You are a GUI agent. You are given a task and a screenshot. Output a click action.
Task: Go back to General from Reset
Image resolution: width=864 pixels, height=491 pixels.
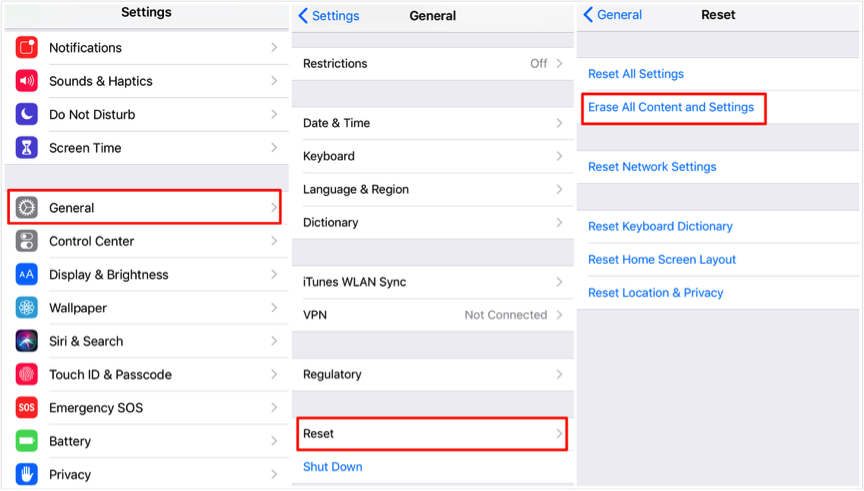pyautogui.click(x=613, y=15)
